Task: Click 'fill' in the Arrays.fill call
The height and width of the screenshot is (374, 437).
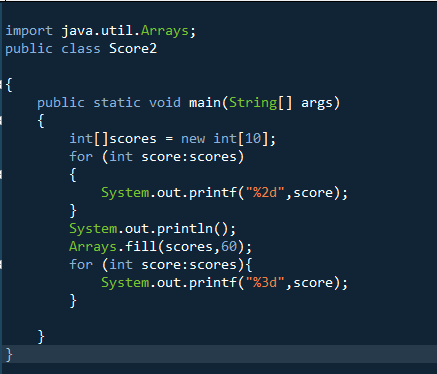Action: pos(141,247)
